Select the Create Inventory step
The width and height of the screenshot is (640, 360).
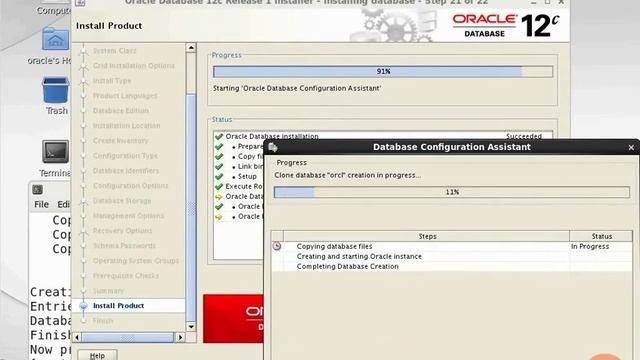[120, 141]
